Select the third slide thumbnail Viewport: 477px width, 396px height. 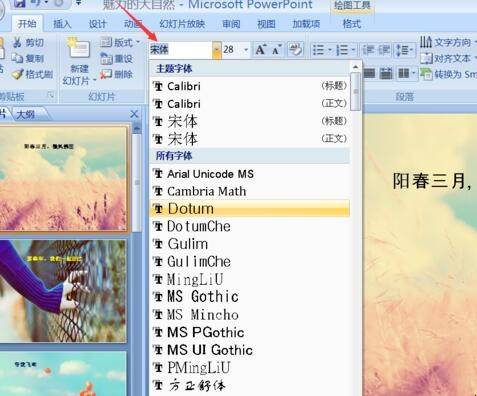(x=63, y=373)
